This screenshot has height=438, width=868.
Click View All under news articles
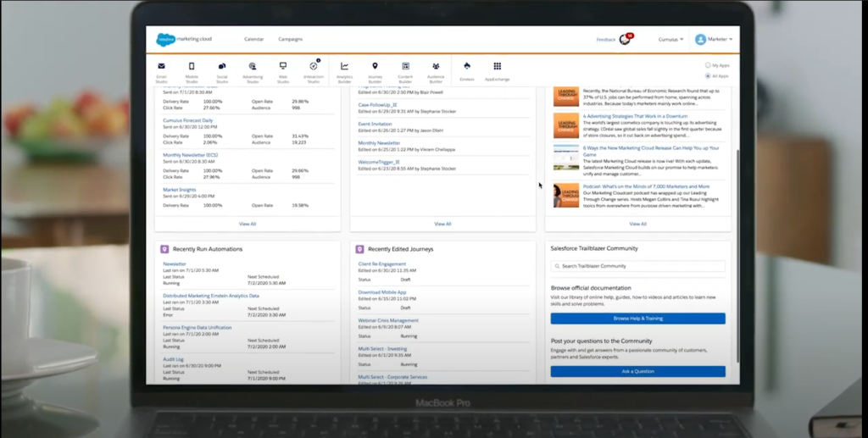(637, 224)
